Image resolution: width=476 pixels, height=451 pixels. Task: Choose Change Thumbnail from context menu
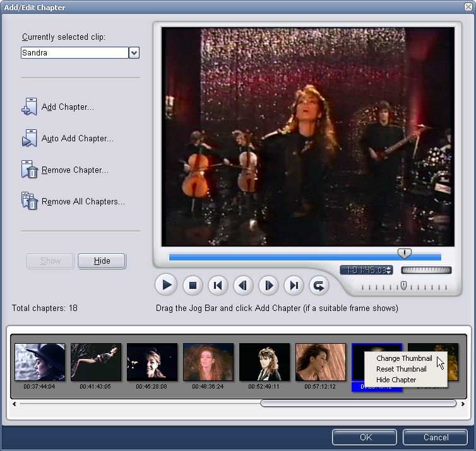click(x=404, y=358)
